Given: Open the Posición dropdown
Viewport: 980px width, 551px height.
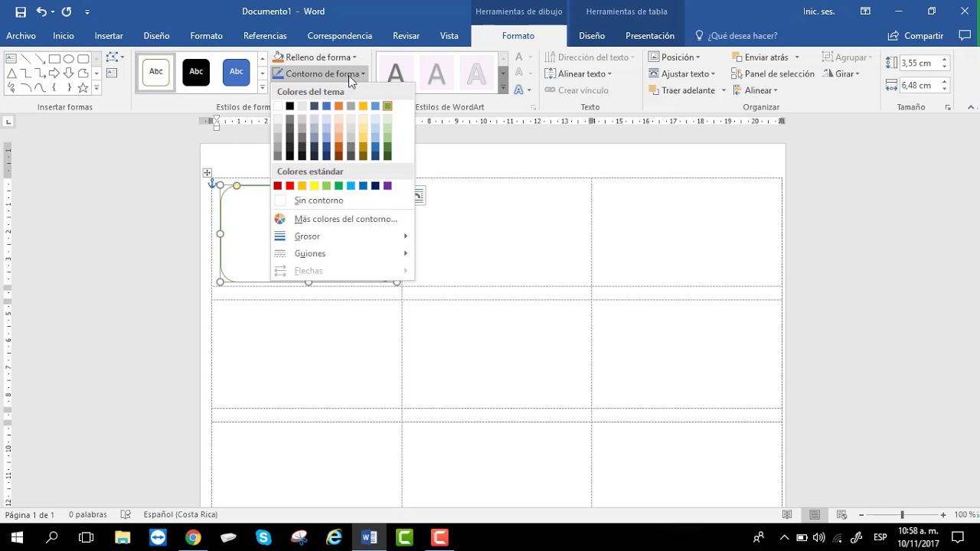Looking at the screenshot, I should pos(675,57).
